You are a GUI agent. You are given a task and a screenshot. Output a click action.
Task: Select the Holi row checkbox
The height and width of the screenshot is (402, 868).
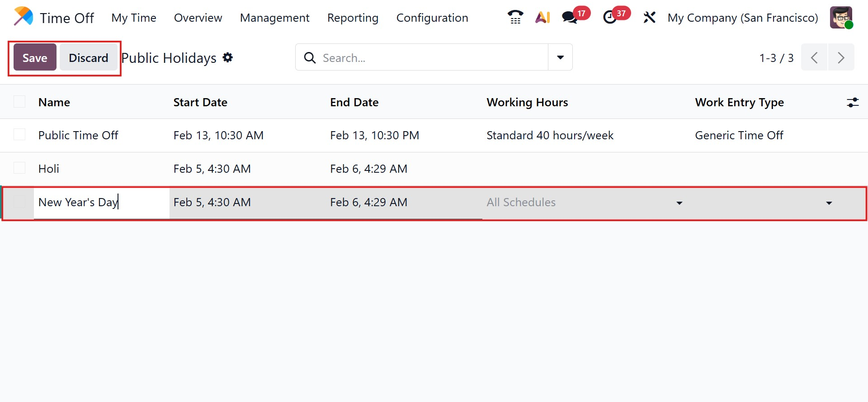pos(19,168)
